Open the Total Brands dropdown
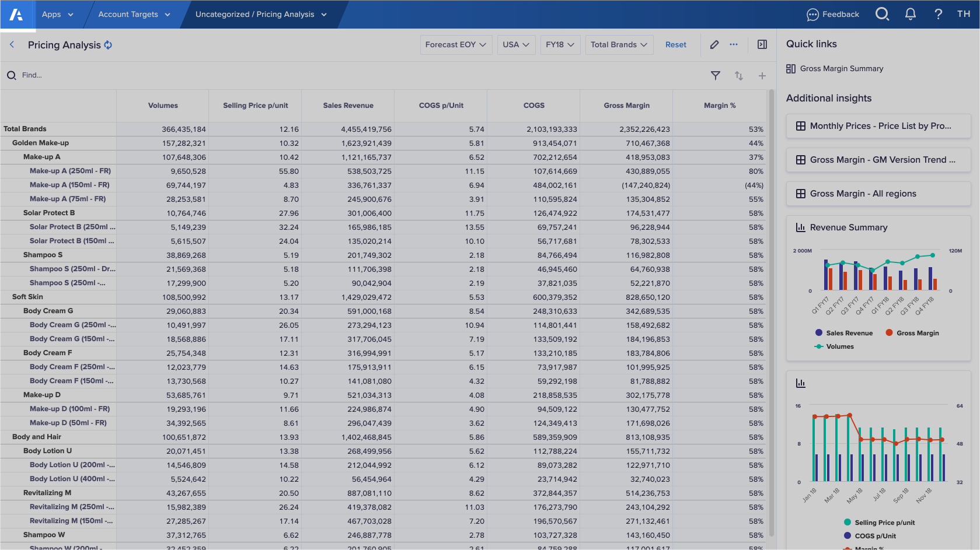 (618, 45)
